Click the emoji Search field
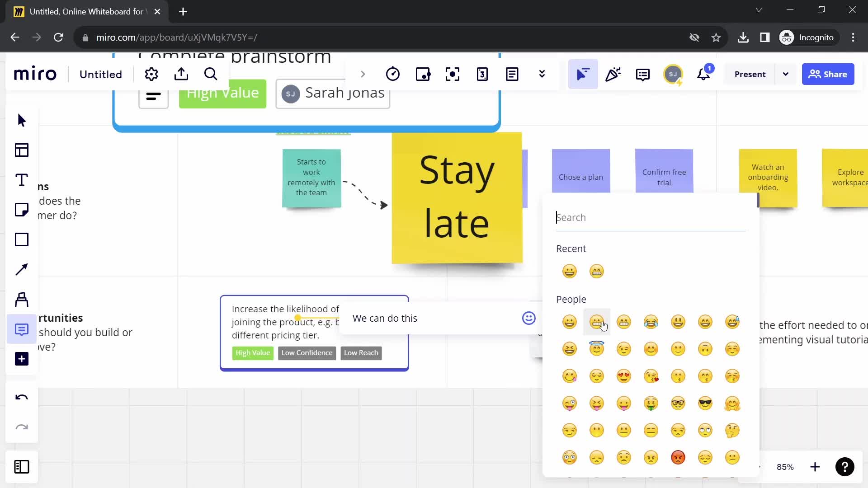Screen dimensions: 868x488 click(x=651, y=217)
